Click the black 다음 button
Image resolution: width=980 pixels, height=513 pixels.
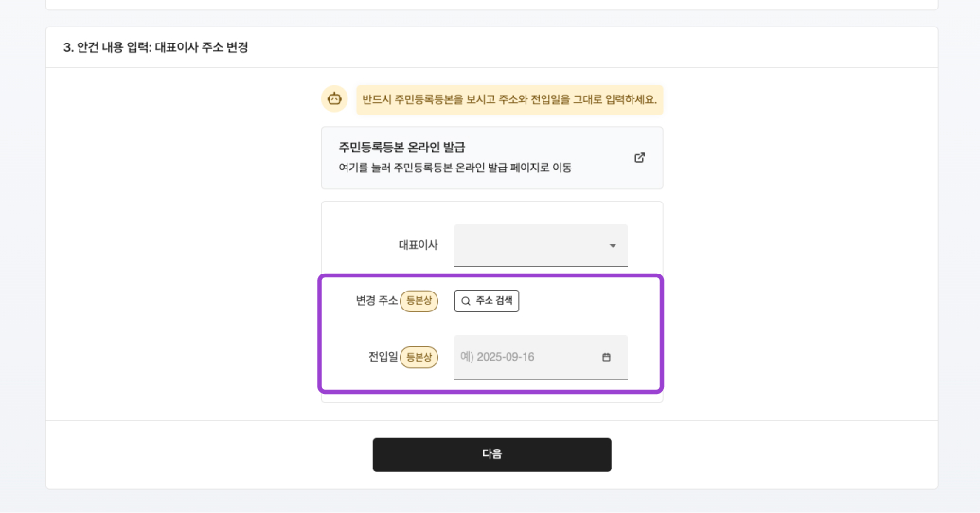point(491,454)
